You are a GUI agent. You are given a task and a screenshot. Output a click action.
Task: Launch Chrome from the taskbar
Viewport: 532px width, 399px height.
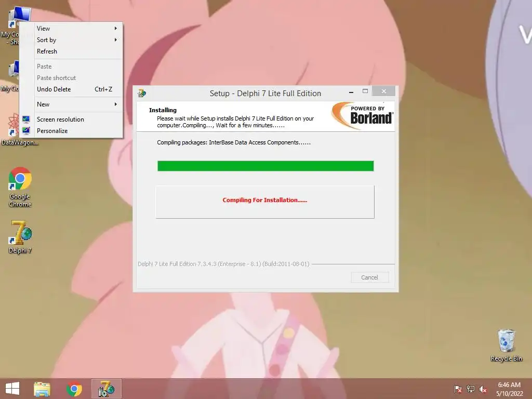(x=74, y=389)
